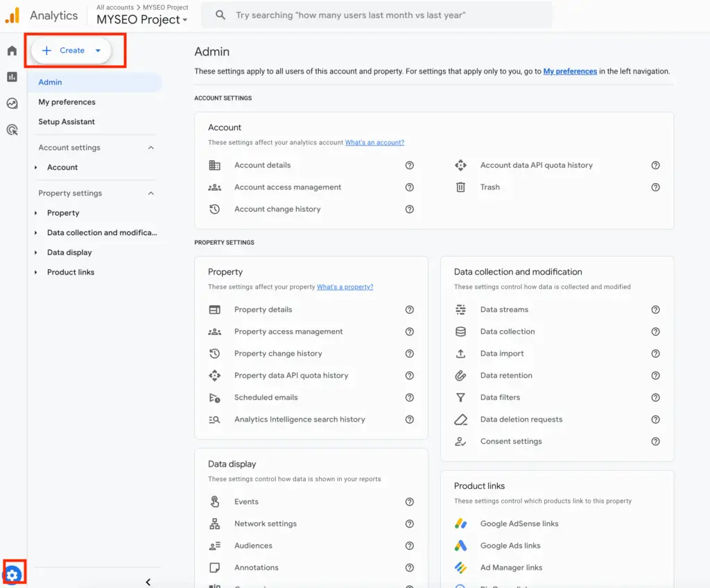Screen dimensions: 710x588
Task: Open the Create button dropdown arrow
Action: pyautogui.click(x=98, y=50)
